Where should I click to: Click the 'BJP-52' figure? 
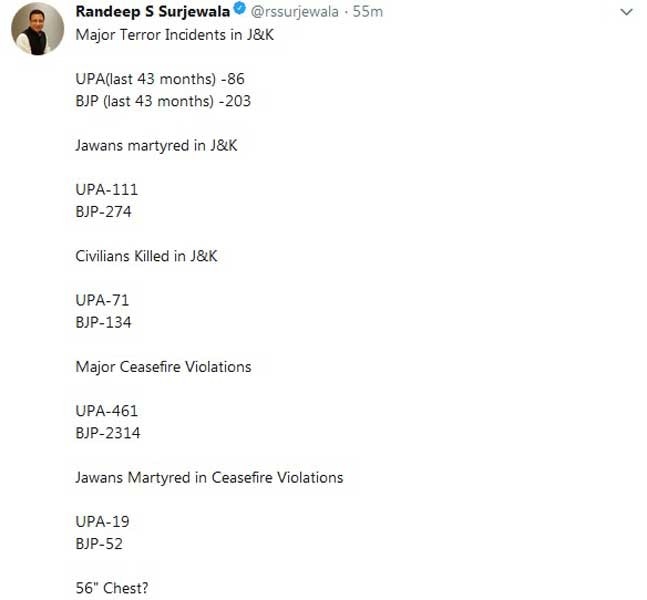coord(99,543)
